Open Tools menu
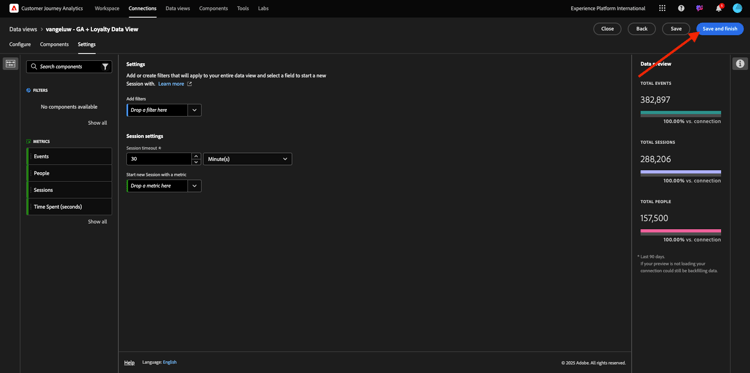750x373 pixels. coord(243,9)
